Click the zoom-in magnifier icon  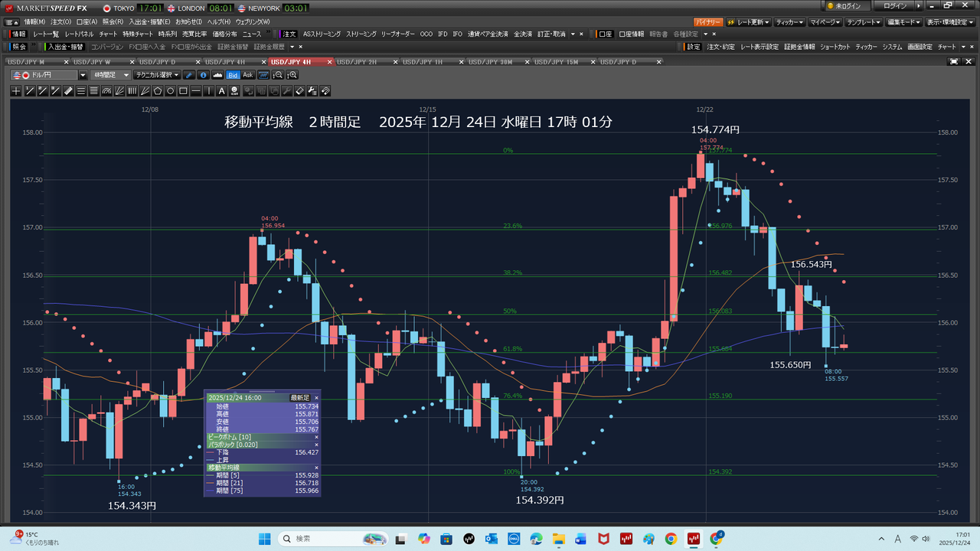tap(292, 75)
